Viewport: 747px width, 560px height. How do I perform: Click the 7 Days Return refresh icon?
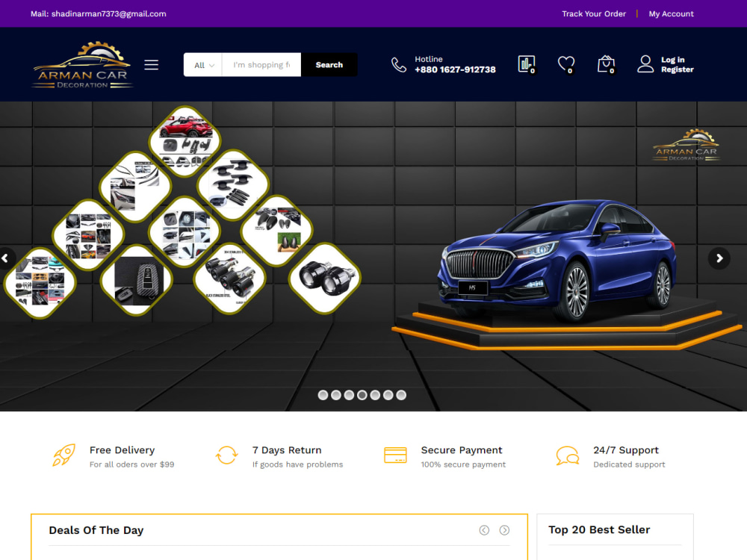(227, 455)
